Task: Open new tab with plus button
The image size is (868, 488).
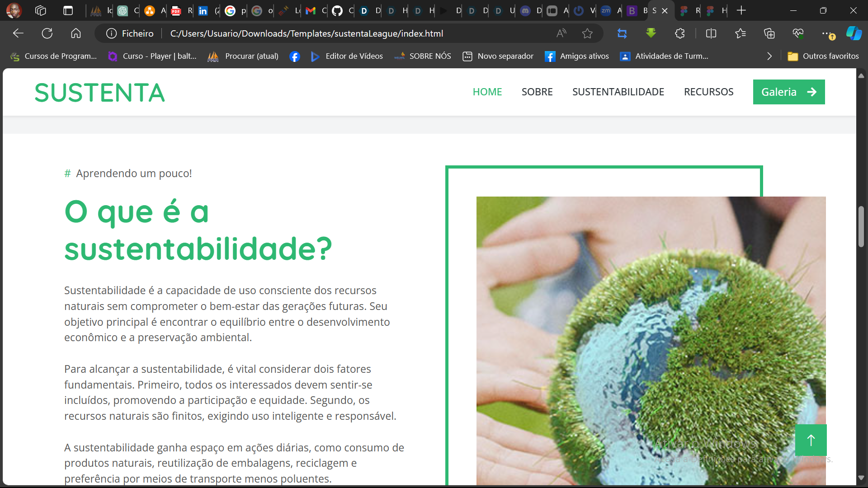Action: (x=741, y=10)
